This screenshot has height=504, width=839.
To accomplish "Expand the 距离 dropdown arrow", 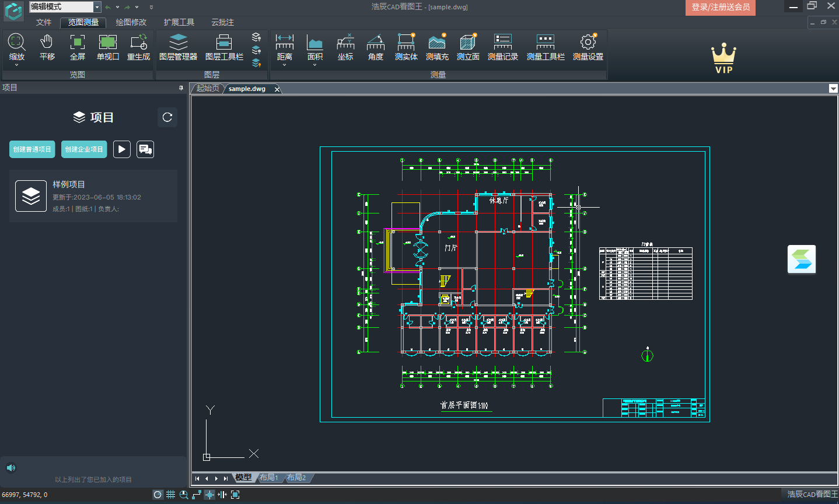I will coord(285,65).
